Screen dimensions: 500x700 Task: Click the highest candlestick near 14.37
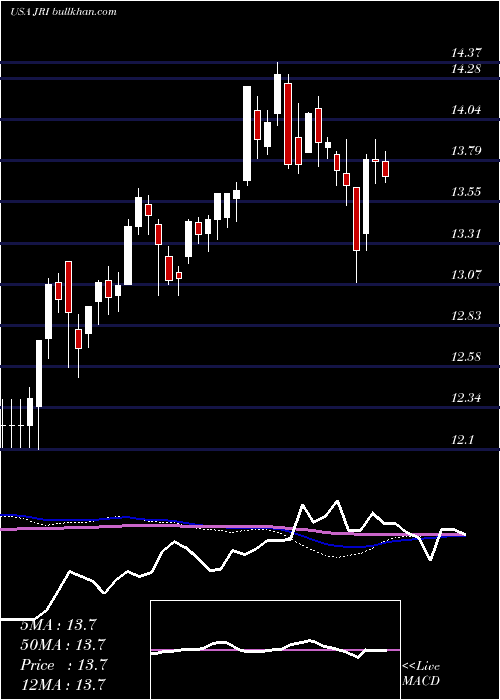(277, 94)
